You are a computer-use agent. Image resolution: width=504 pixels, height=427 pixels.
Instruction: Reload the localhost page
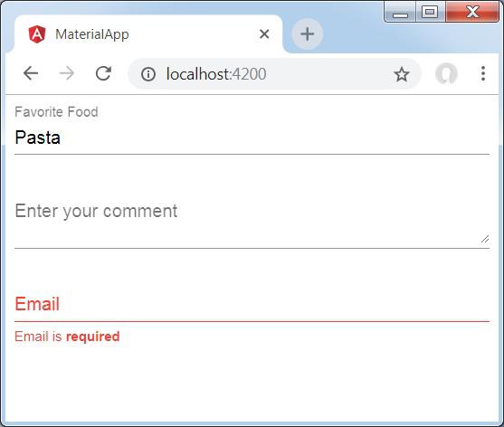coord(103,73)
